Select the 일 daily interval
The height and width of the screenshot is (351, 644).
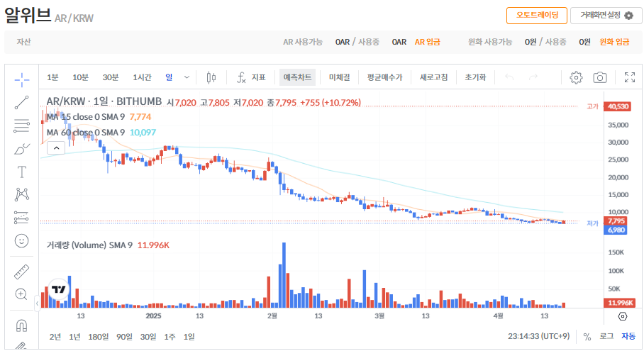[169, 77]
